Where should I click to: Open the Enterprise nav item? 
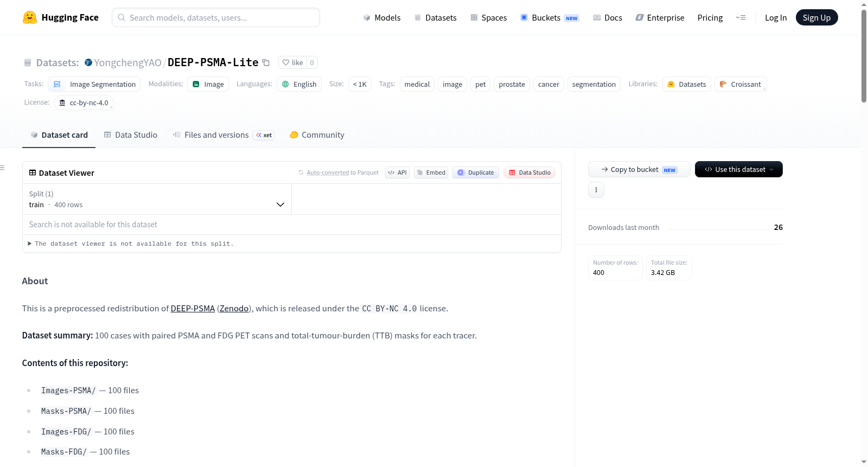click(660, 17)
